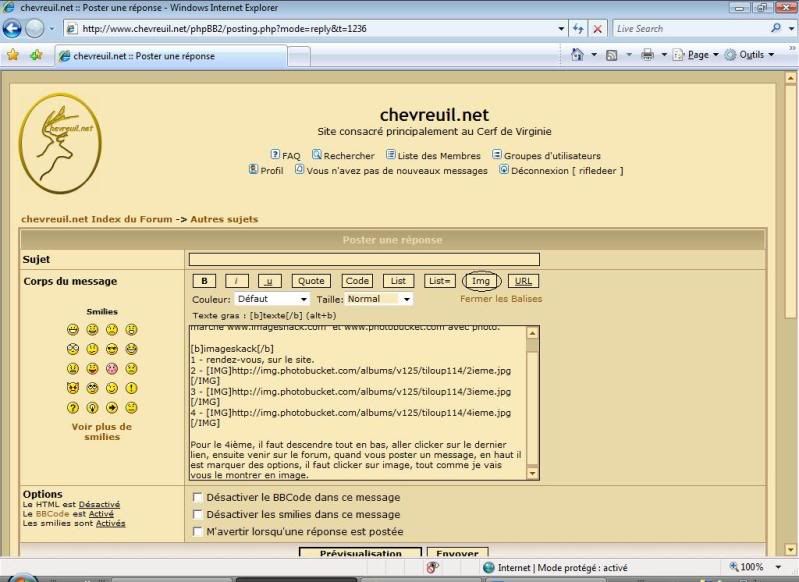Image resolution: width=799 pixels, height=582 pixels.
Task: Click the italic i BBCode button
Action: 237,281
